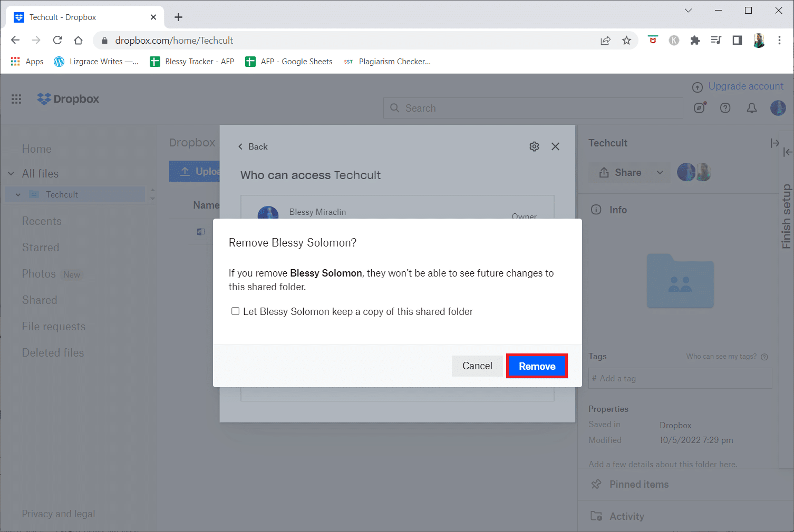This screenshot has width=794, height=532.
Task: Open Deleted files in sidebar
Action: (x=53, y=353)
